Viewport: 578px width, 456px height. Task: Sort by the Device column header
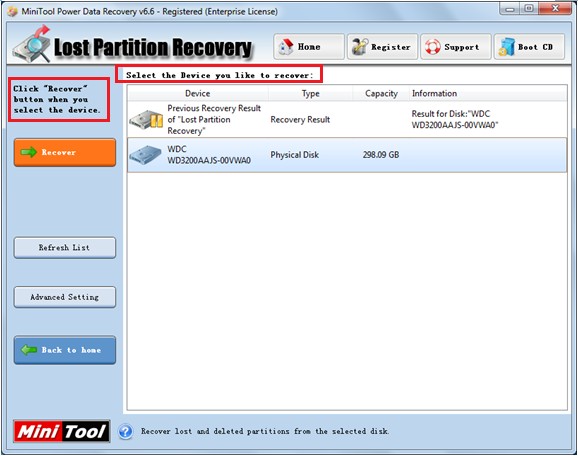click(x=198, y=93)
